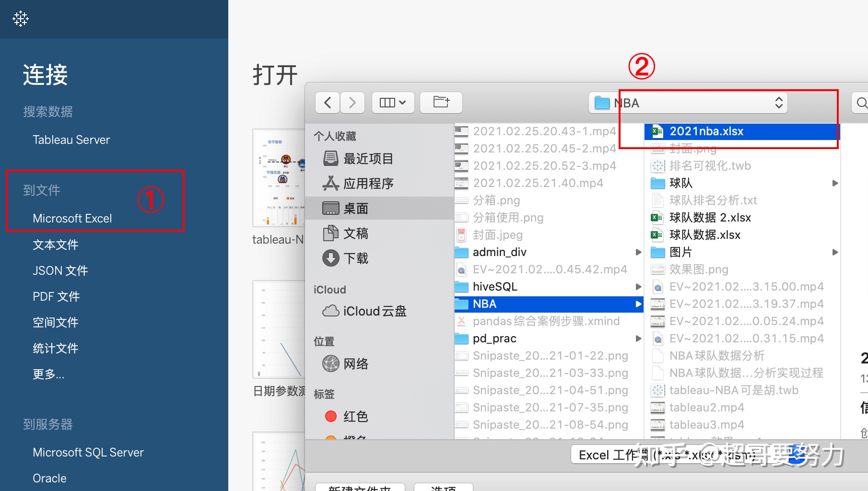Open tableau-N workbook thumbnail
This screenshot has width=868, height=491.
tap(279, 178)
